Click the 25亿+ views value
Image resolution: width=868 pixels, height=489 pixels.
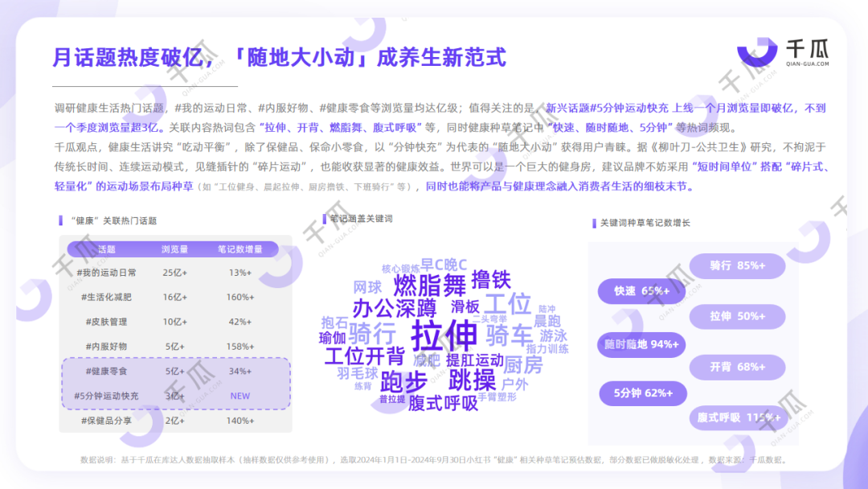point(175,273)
